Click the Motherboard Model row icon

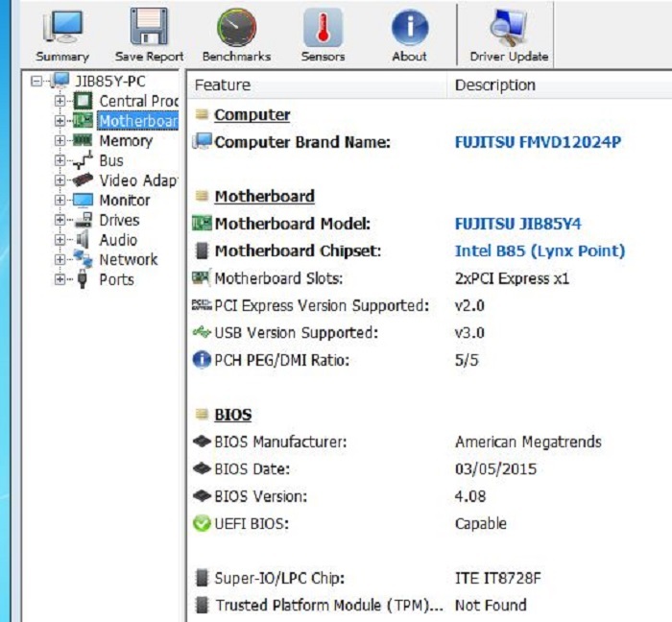point(202,224)
